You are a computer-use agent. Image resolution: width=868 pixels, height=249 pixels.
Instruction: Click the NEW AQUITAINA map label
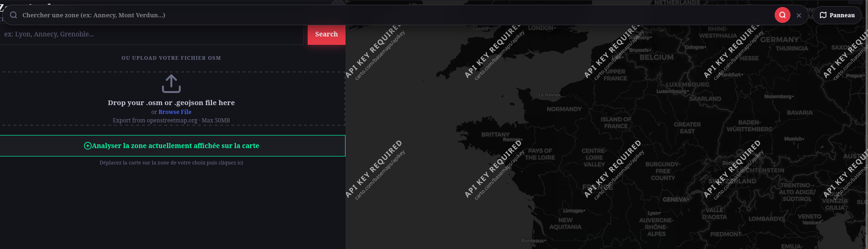click(565, 223)
